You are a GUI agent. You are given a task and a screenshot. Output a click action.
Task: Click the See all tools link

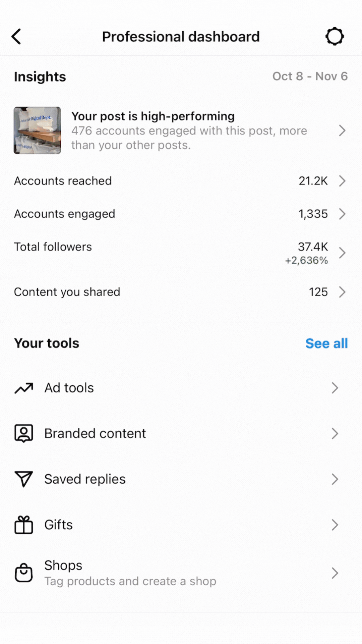pyautogui.click(x=326, y=343)
